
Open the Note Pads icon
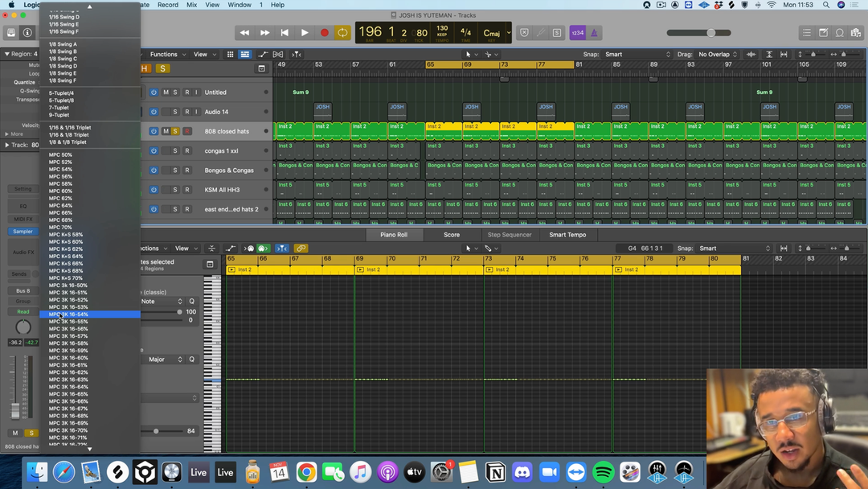click(x=824, y=33)
